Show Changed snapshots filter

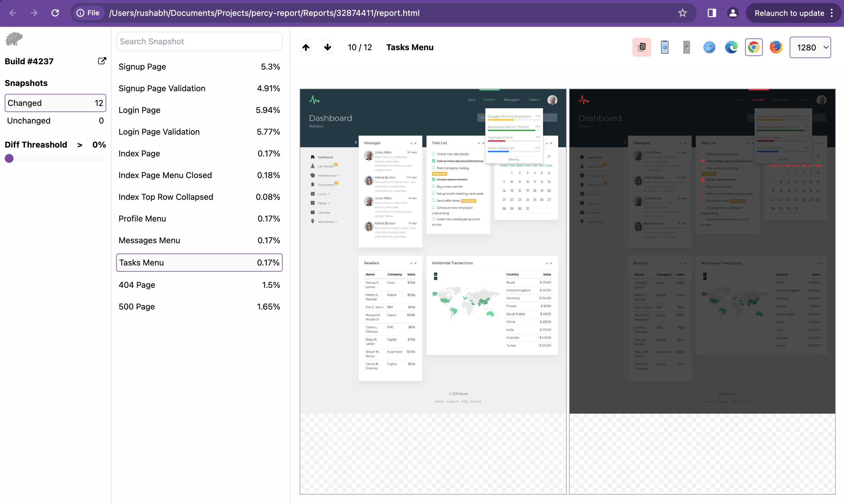(55, 103)
